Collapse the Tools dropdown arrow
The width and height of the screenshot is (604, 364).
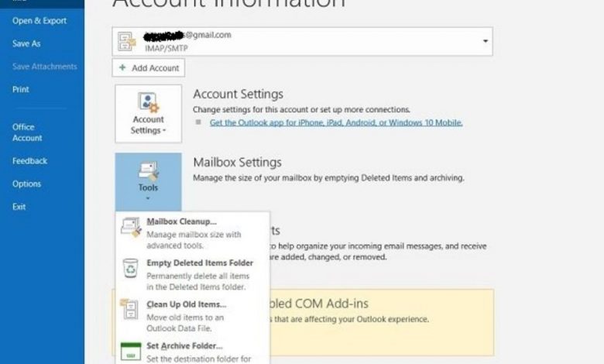tap(148, 198)
